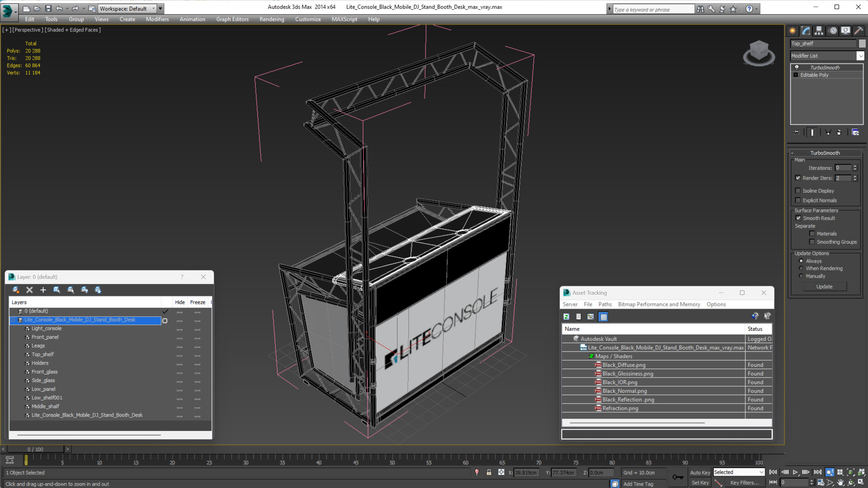Expand the Editable Poly plus icon

coord(796,75)
